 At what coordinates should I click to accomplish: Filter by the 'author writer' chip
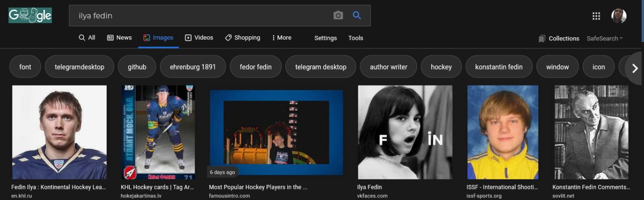click(388, 66)
